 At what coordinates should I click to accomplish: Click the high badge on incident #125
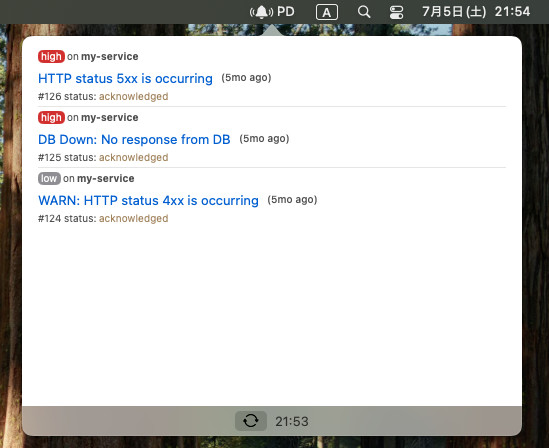51,117
